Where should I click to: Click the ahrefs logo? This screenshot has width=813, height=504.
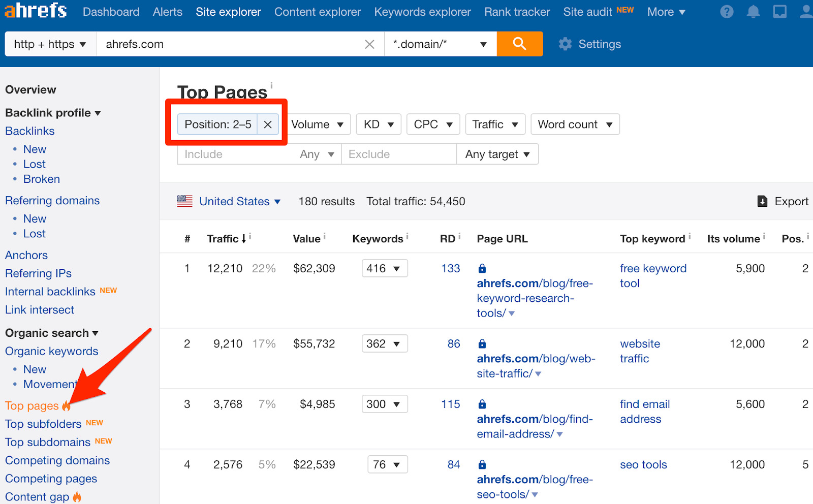36,10
